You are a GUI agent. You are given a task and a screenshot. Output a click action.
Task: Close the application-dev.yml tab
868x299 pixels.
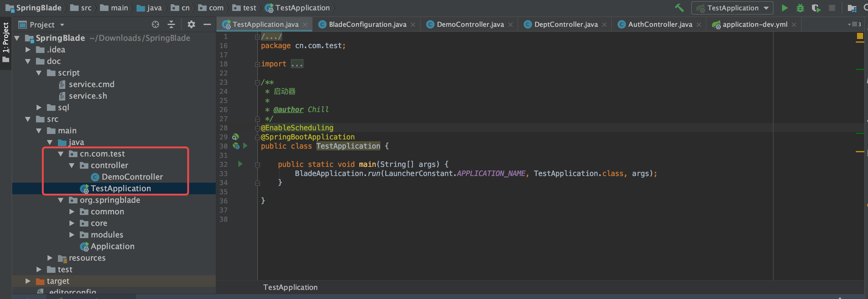click(x=794, y=25)
